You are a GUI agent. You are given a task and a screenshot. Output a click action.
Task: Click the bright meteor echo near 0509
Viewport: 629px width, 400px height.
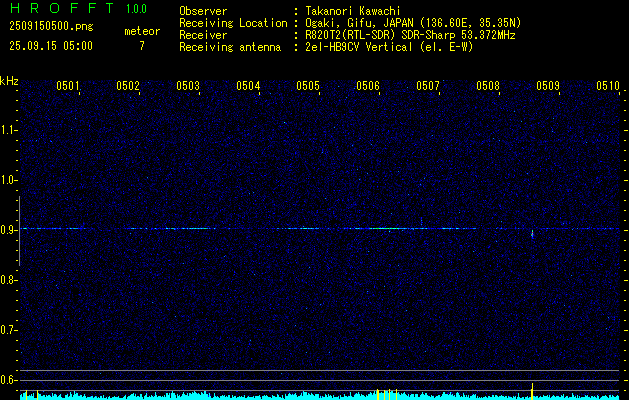[x=532, y=234]
